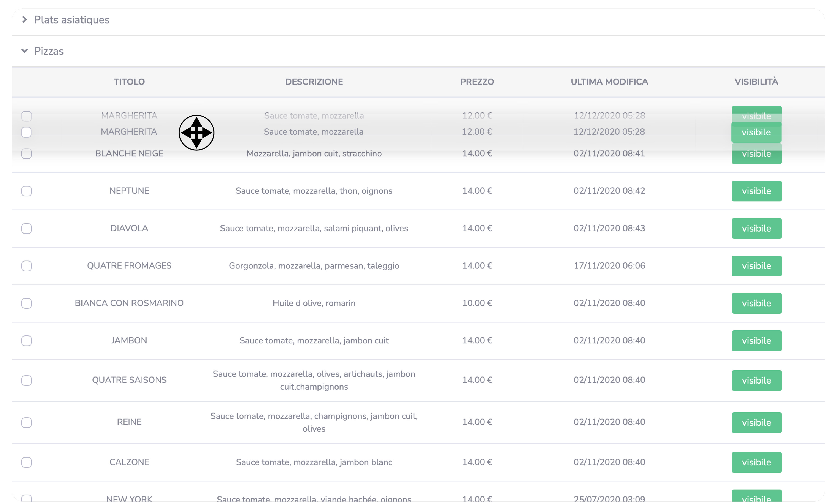Toggle the REINE visibile button
The width and height of the screenshot is (839, 504).
(x=756, y=422)
